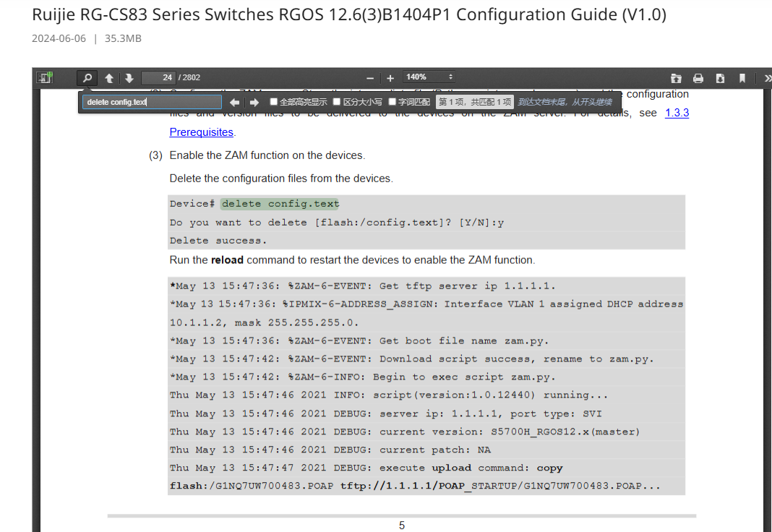The width and height of the screenshot is (772, 532).
Task: Click the bookmark current view icon
Action: [742, 78]
